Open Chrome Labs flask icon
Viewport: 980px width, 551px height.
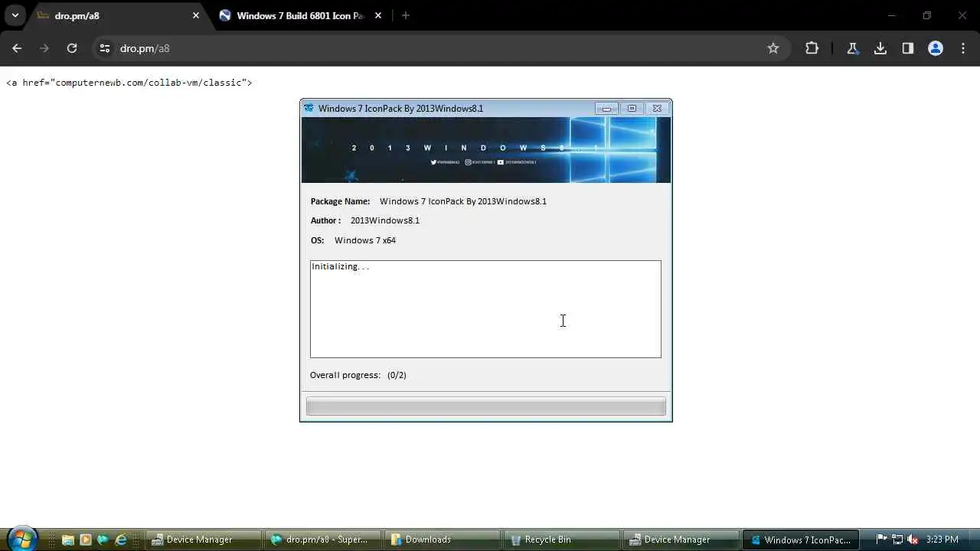tap(852, 48)
